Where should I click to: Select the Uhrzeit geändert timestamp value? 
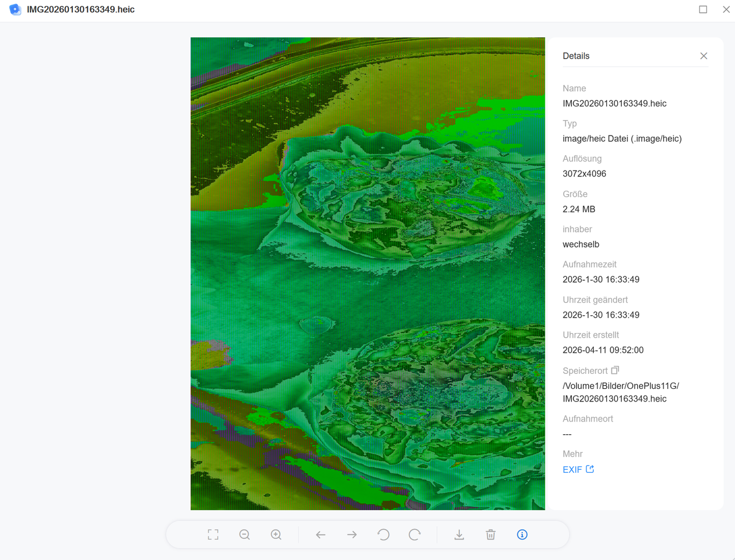click(x=601, y=315)
